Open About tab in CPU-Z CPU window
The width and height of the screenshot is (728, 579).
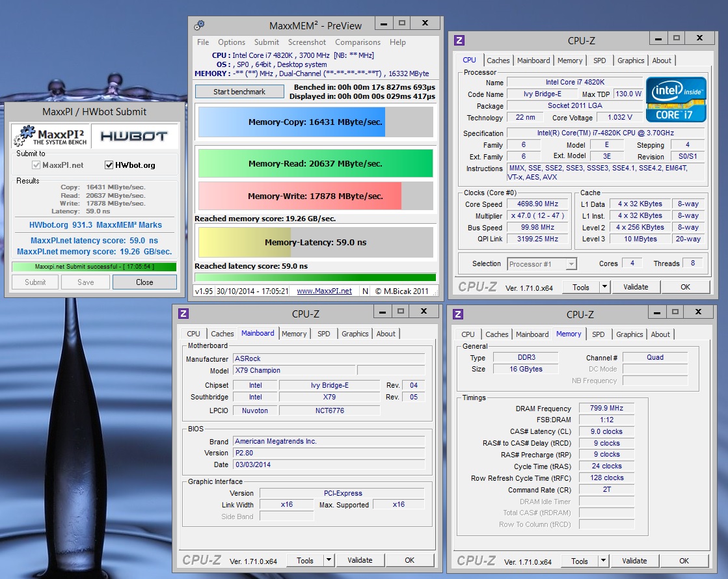662,61
